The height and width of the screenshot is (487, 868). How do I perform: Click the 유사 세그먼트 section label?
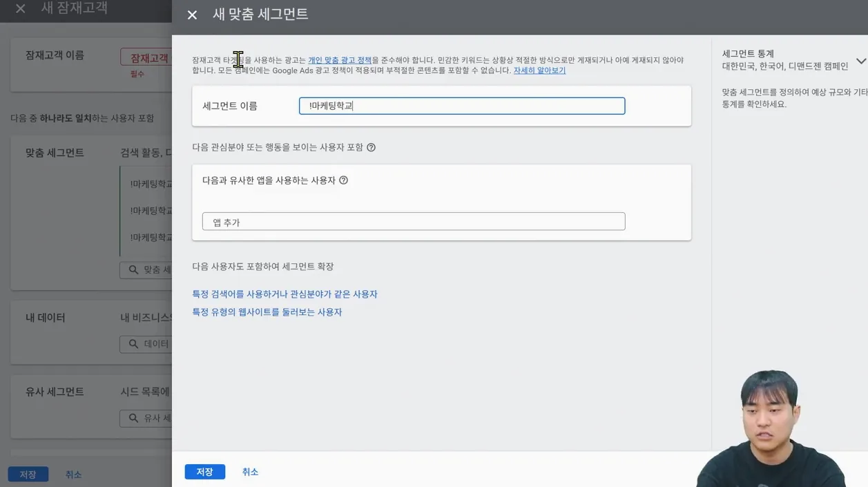55,392
